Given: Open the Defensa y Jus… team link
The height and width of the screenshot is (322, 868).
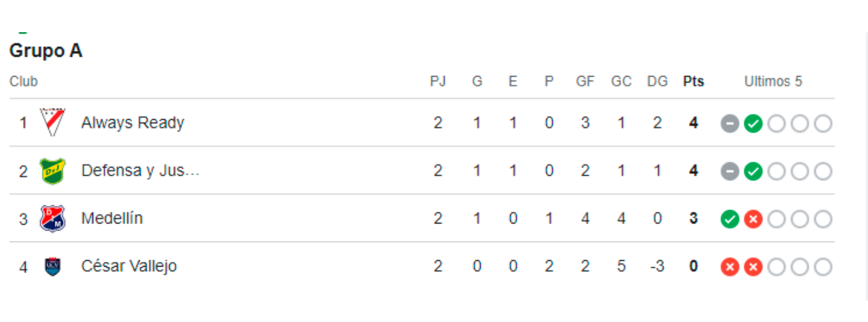Looking at the screenshot, I should pyautogui.click(x=140, y=171).
